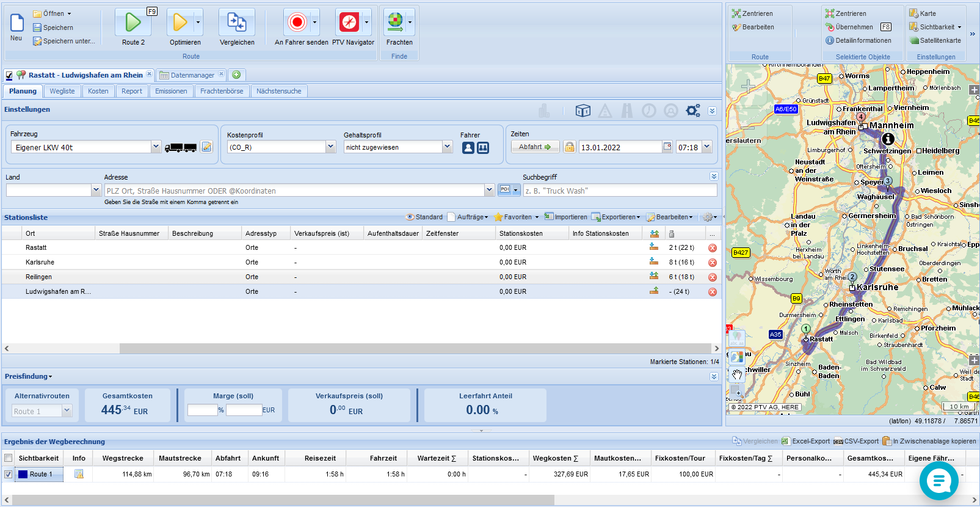Click the Excel-Export button
Viewport: 980px width, 507px height.
(x=806, y=441)
